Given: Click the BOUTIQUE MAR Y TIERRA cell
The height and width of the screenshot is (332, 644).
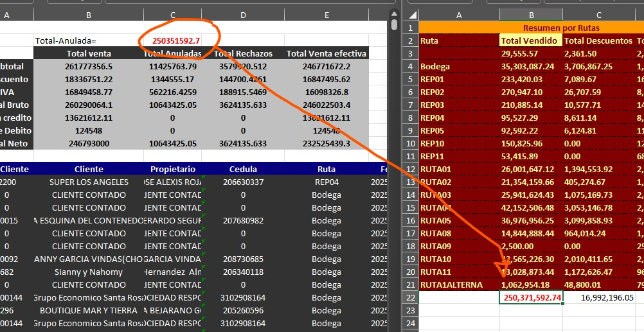Looking at the screenshot, I should pos(89,310).
